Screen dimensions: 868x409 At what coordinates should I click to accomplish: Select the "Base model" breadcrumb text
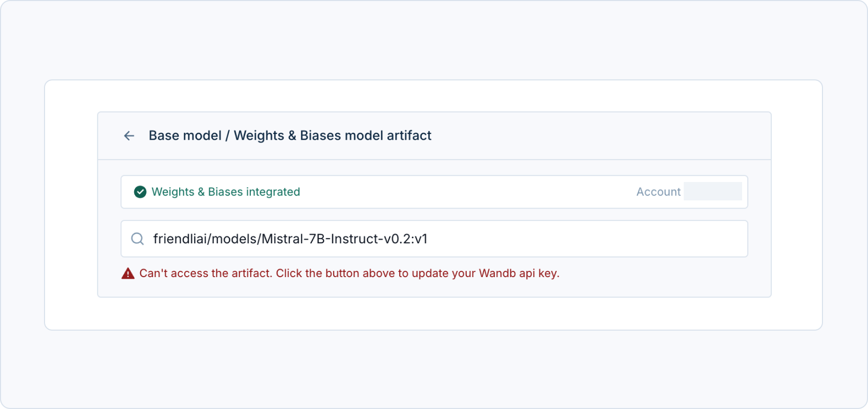click(x=185, y=135)
